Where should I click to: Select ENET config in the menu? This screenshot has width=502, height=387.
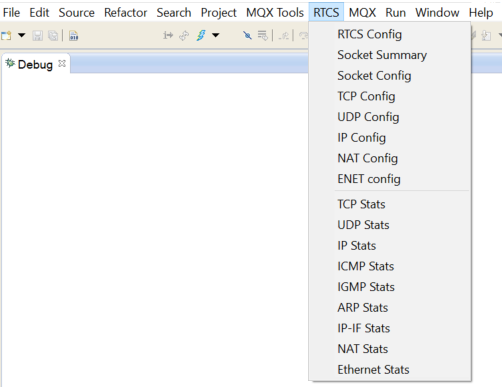click(390, 179)
